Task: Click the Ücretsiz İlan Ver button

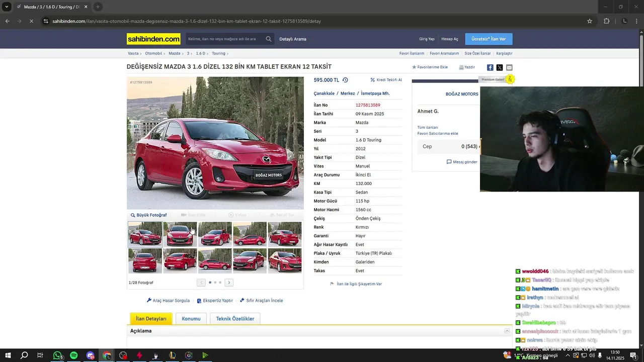Action: (489, 39)
